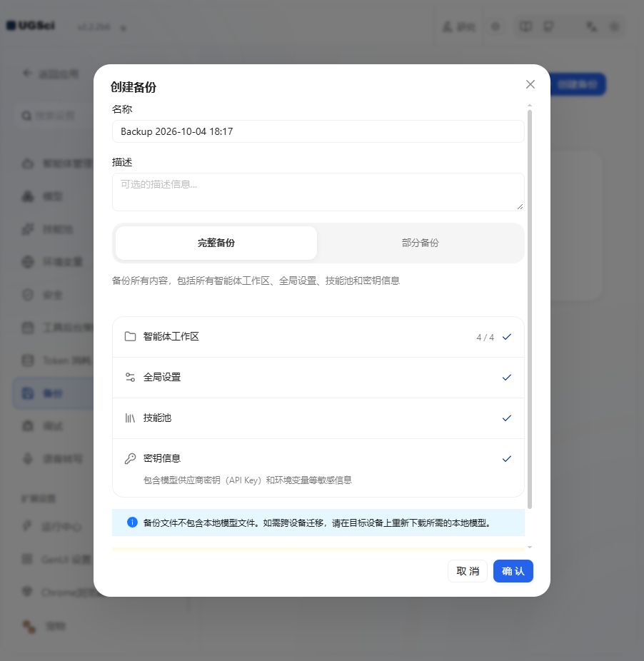Click the 密钥信息 row label
Screen dimensions: 644x661
click(162, 459)
